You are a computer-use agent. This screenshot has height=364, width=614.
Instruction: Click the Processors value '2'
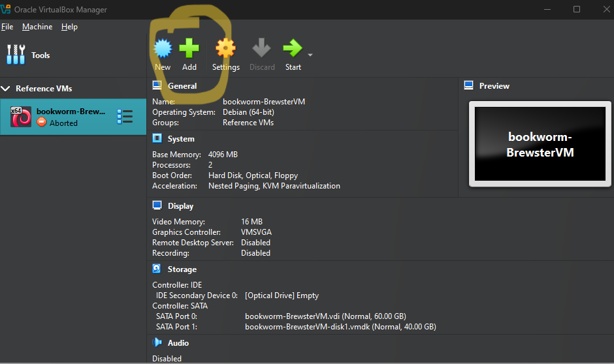pos(210,165)
